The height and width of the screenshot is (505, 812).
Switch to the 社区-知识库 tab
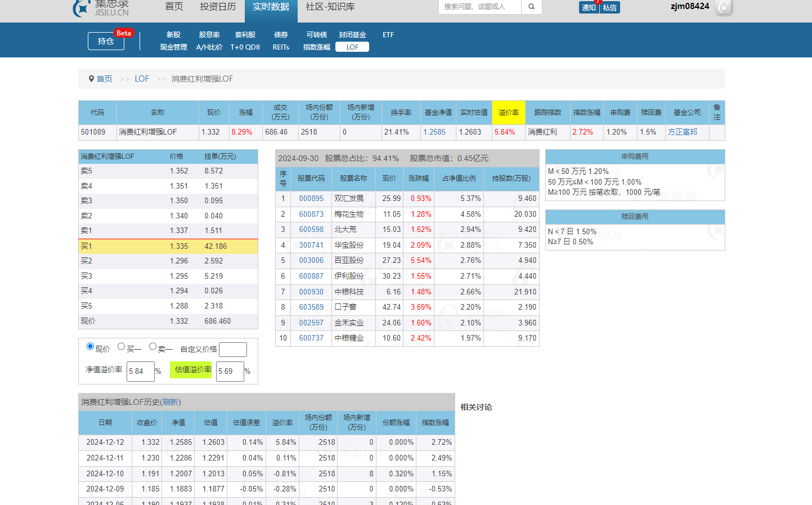tap(330, 7)
